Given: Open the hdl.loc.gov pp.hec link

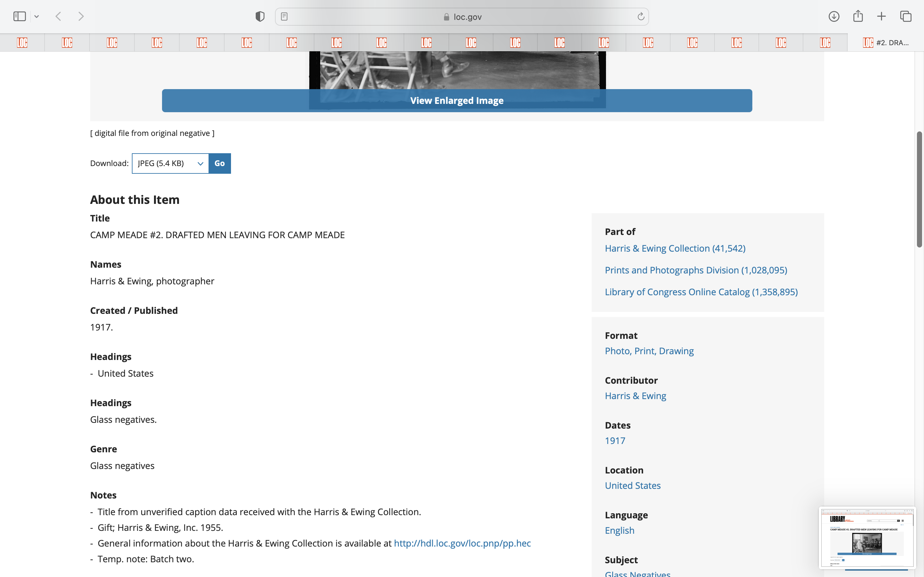Looking at the screenshot, I should 462,543.
